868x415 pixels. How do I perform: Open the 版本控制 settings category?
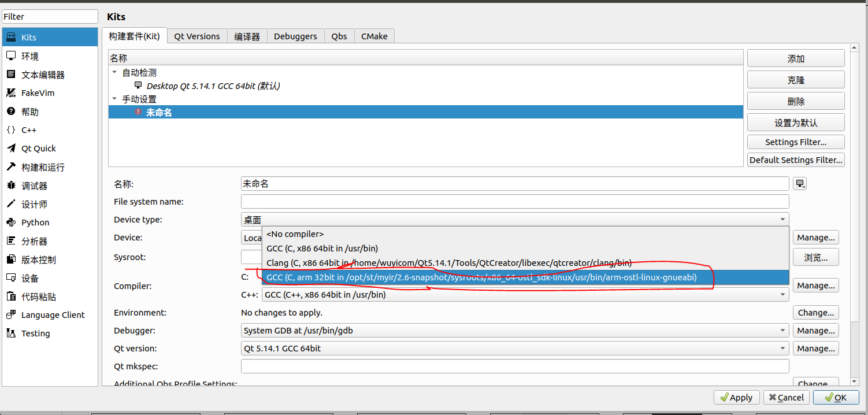click(50, 260)
